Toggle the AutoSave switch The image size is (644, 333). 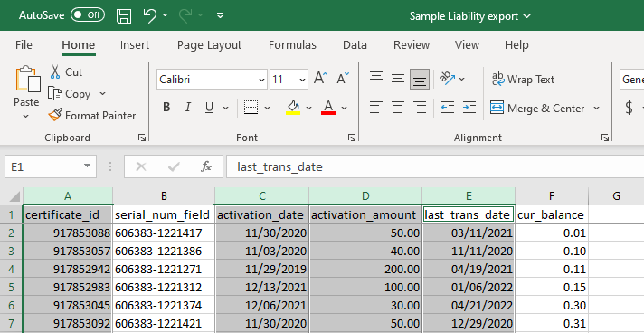tap(88, 15)
